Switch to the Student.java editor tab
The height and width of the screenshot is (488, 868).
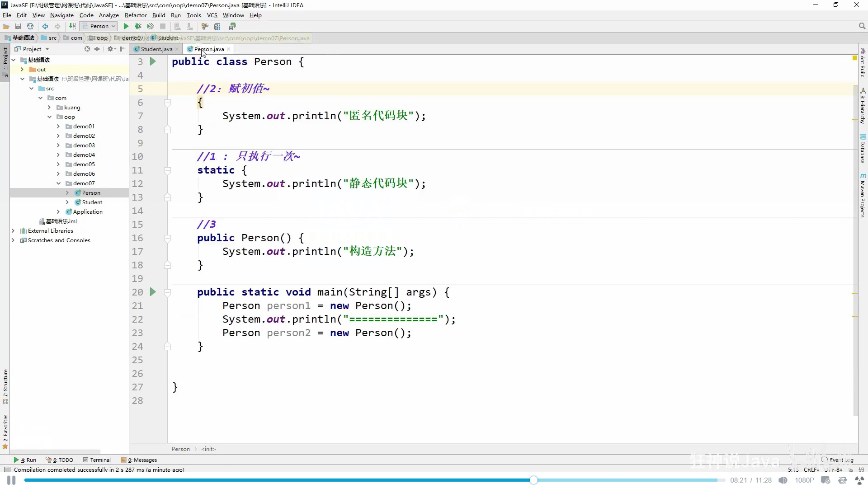156,49
